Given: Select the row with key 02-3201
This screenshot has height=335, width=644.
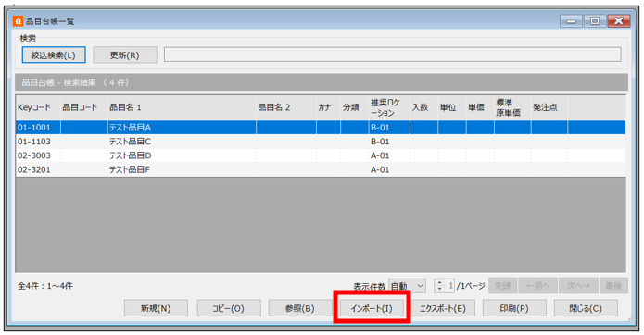Looking at the screenshot, I should pyautogui.click(x=321, y=169).
